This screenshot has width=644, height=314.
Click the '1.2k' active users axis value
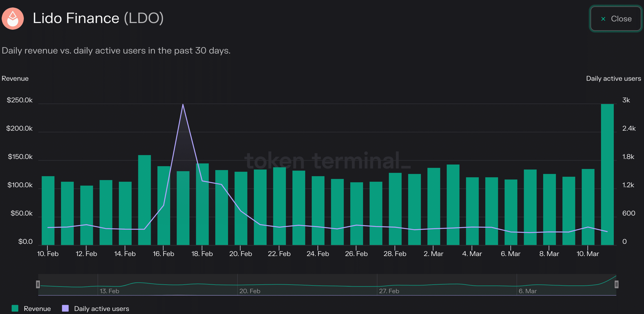point(628,185)
